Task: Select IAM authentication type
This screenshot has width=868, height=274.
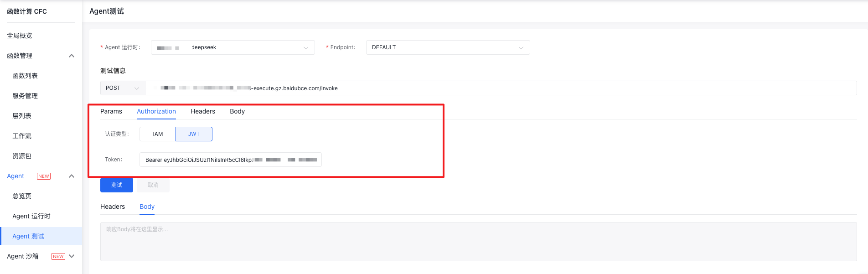Action: pos(158,134)
